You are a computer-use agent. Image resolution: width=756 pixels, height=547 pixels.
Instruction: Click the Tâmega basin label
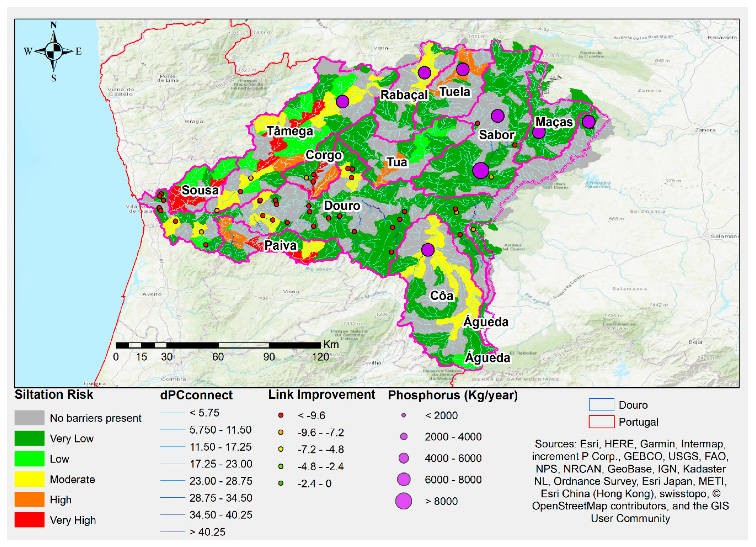[x=290, y=131]
